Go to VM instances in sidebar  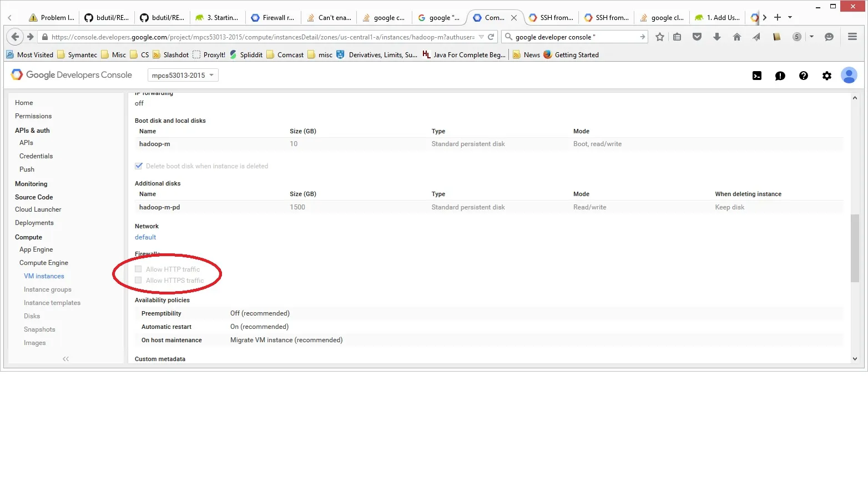[44, 276]
